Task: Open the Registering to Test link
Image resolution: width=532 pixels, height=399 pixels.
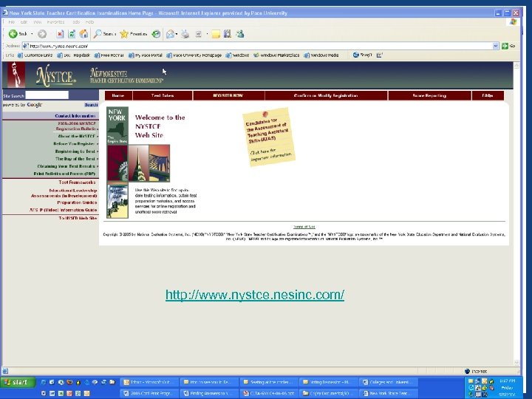Action: (77, 151)
